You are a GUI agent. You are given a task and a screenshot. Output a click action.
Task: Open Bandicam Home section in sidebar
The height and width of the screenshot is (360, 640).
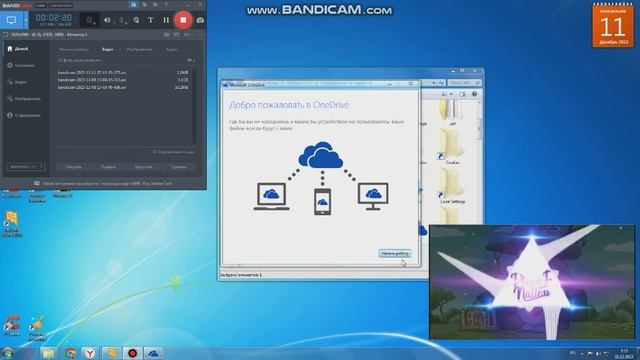(18, 49)
